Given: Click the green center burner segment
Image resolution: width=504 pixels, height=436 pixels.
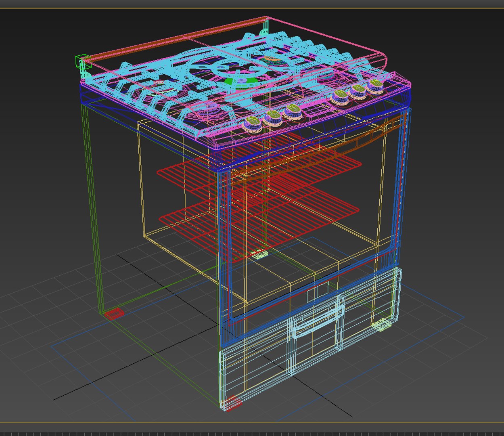Looking at the screenshot, I should (241, 81).
